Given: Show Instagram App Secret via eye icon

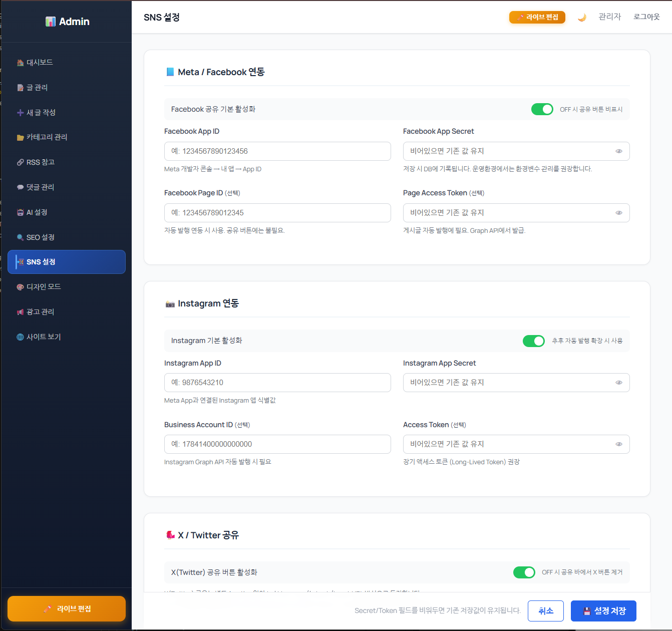Looking at the screenshot, I should (x=619, y=383).
